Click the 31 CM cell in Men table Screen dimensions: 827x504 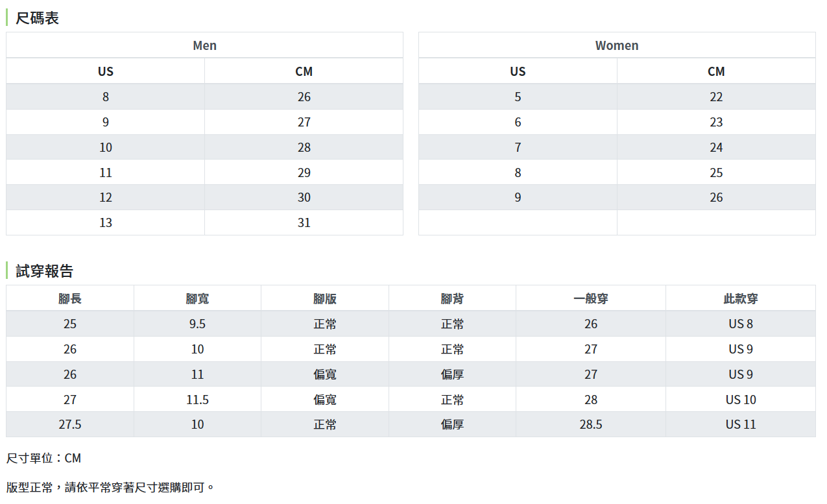point(304,222)
